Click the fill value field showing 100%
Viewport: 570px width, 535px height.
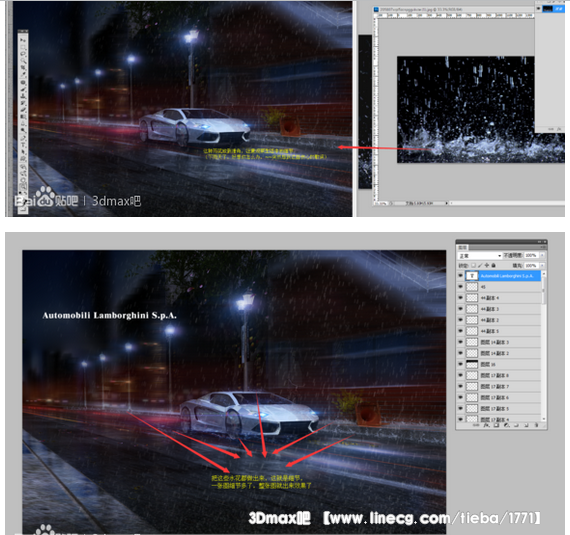[531, 265]
